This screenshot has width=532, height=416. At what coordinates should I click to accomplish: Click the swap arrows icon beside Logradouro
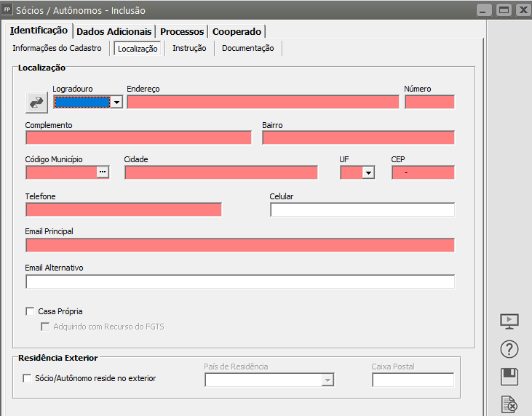[36, 103]
